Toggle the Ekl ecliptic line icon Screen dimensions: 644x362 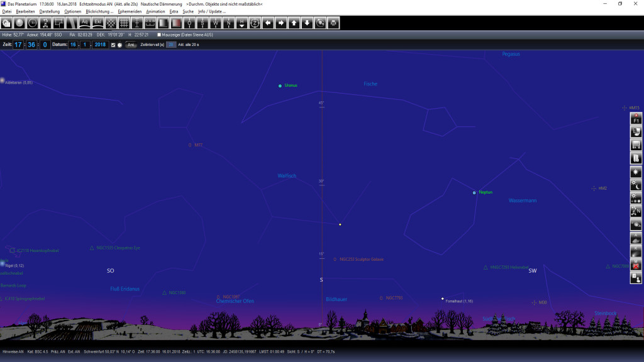(98, 23)
